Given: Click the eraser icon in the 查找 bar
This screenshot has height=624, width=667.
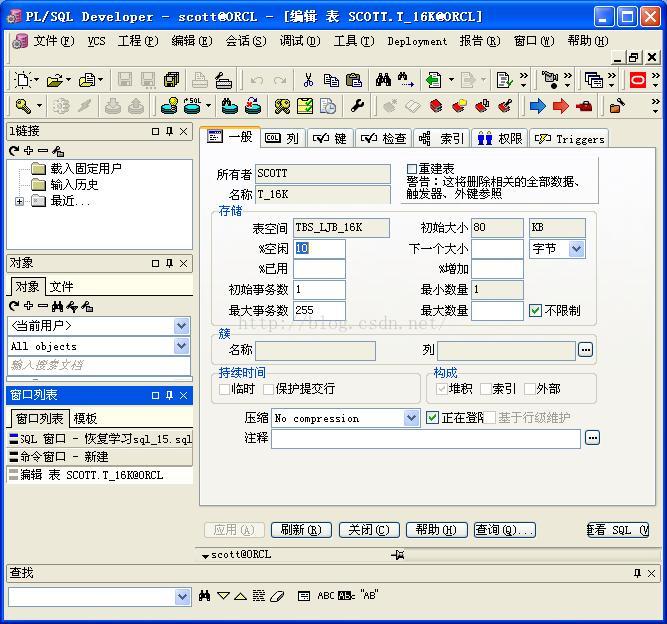Looking at the screenshot, I should (277, 596).
